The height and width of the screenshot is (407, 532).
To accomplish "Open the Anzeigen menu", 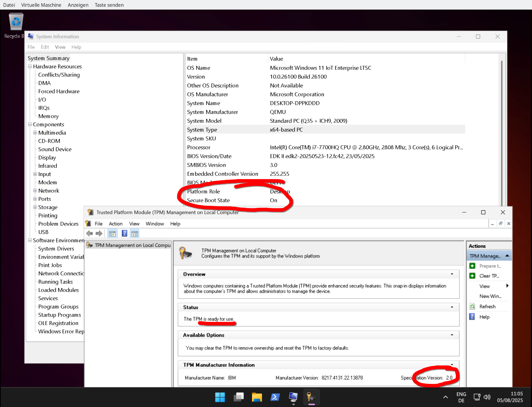I will [x=78, y=5].
